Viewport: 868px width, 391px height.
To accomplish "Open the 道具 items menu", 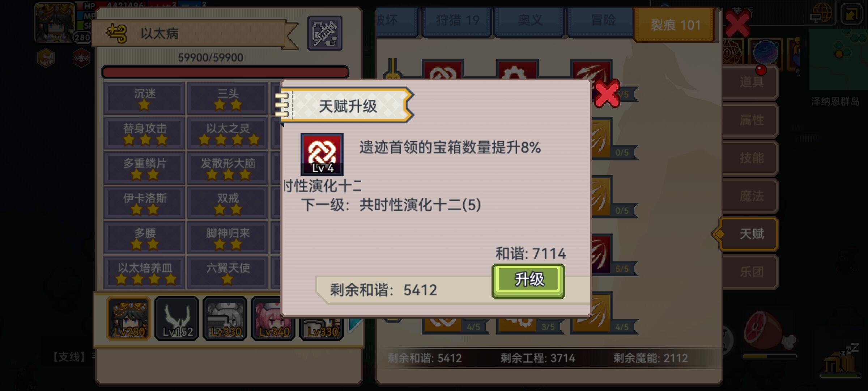I will pyautogui.click(x=751, y=82).
